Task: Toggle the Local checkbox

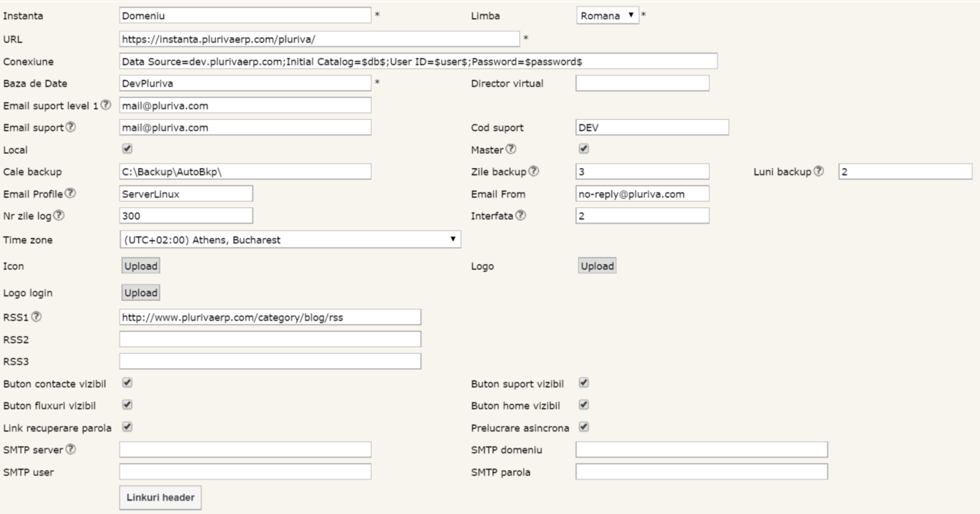Action: [127, 149]
